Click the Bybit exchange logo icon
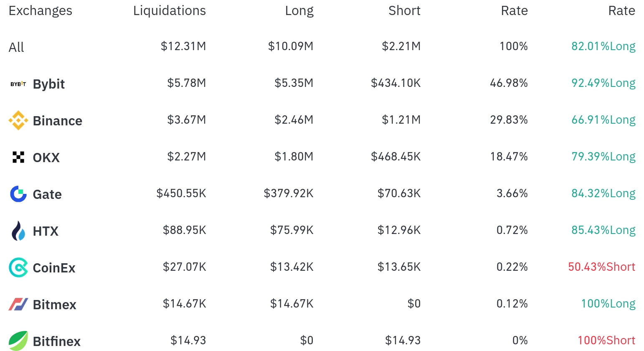Viewport: 644px width, 351px height. [x=18, y=84]
